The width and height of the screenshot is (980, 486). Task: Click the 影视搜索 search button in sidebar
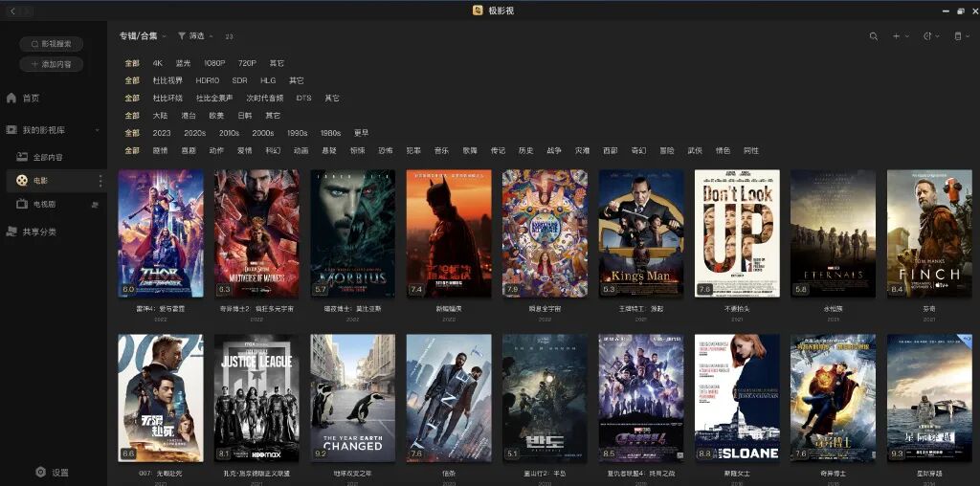pos(52,44)
